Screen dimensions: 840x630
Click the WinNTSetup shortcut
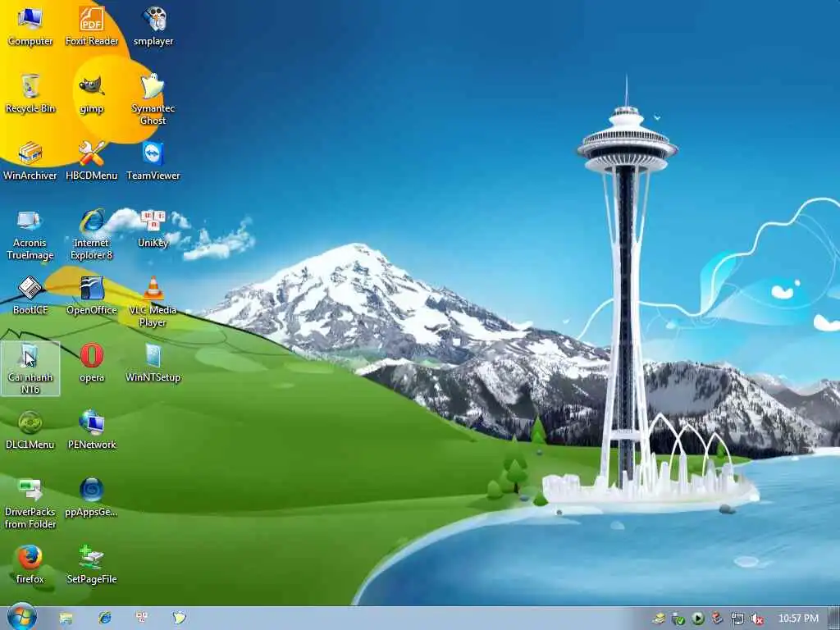153,363
